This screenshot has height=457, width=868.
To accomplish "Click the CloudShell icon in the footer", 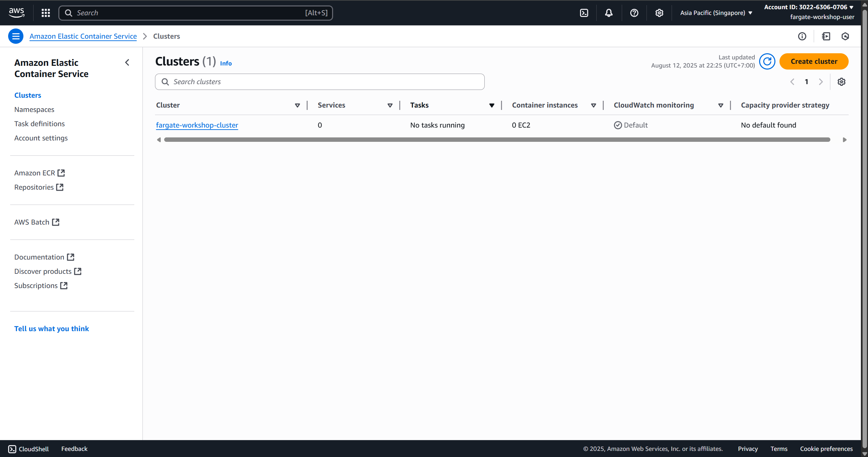I will point(12,449).
